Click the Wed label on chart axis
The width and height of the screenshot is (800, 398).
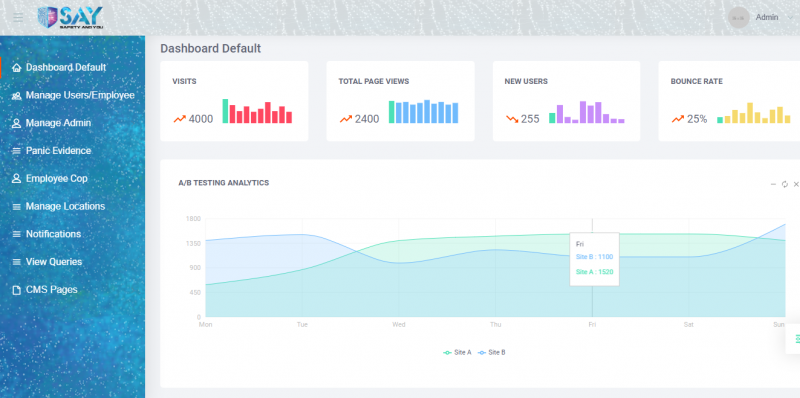click(x=399, y=325)
